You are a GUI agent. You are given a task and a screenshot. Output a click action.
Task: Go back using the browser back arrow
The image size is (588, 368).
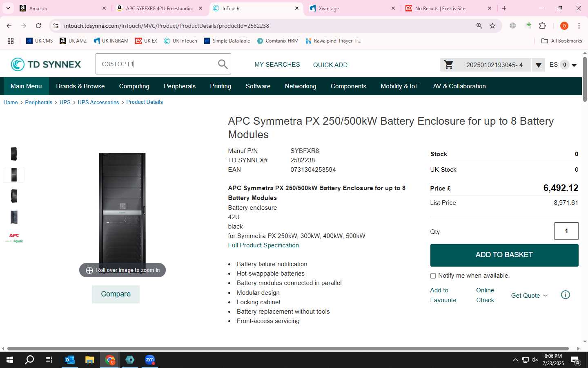[x=9, y=26]
